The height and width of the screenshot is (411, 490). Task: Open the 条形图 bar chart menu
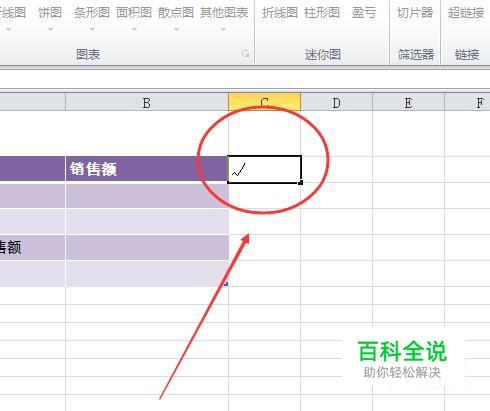(92, 13)
